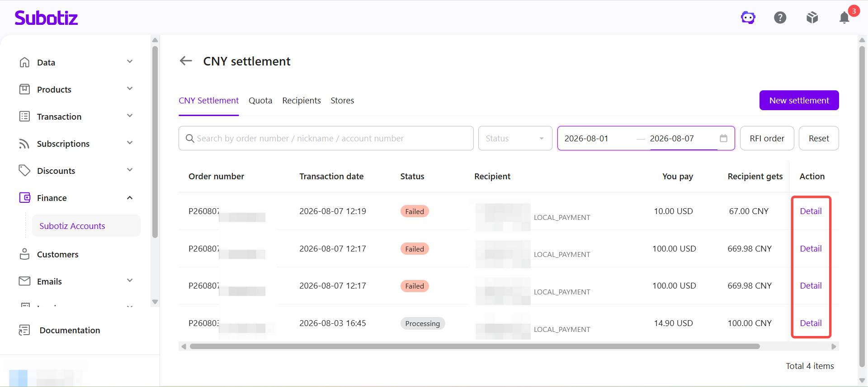Click the RFI order button

[x=767, y=138]
